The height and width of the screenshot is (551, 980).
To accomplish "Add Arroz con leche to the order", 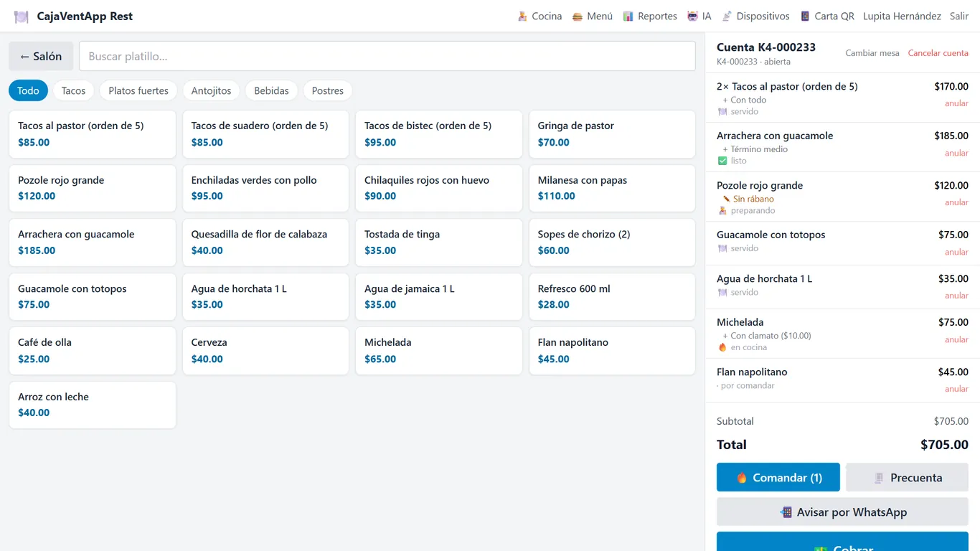I will tap(93, 405).
